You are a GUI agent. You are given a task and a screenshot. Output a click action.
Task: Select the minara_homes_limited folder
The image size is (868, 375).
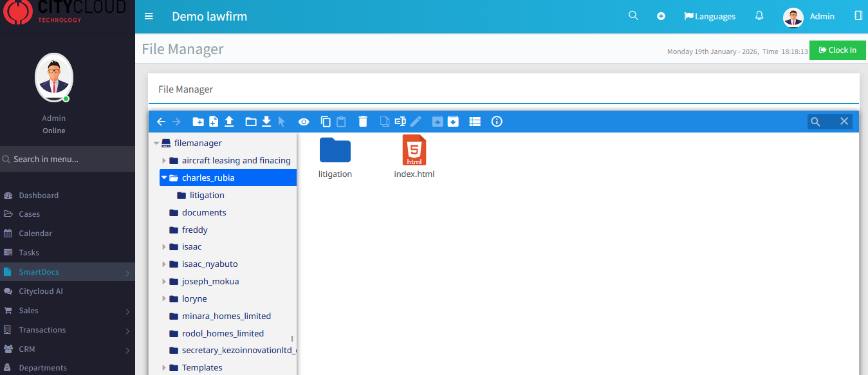226,316
